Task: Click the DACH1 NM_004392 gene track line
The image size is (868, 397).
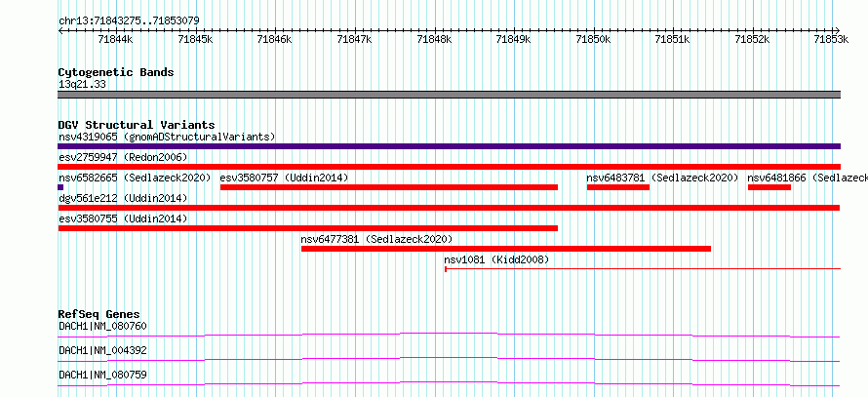Action: pos(449,359)
